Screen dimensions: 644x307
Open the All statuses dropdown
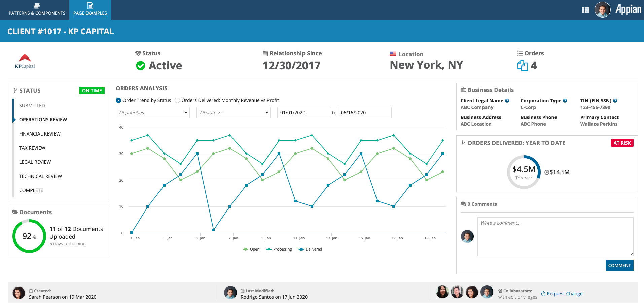[233, 112]
